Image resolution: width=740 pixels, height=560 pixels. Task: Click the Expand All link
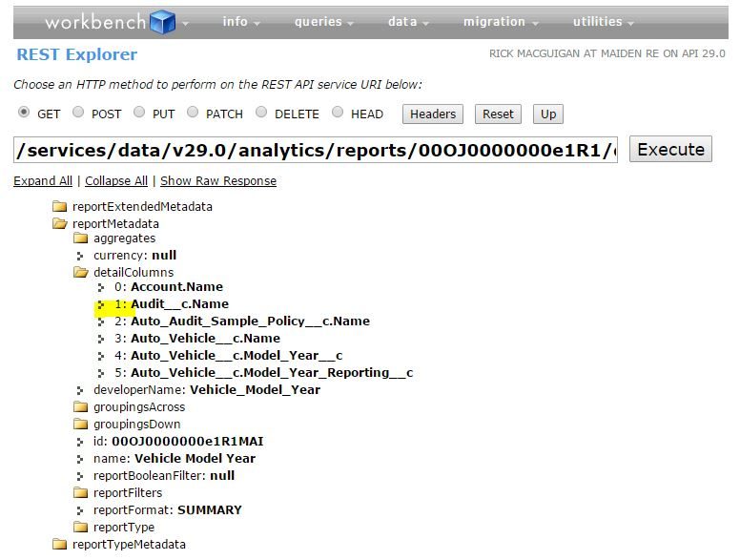click(43, 181)
